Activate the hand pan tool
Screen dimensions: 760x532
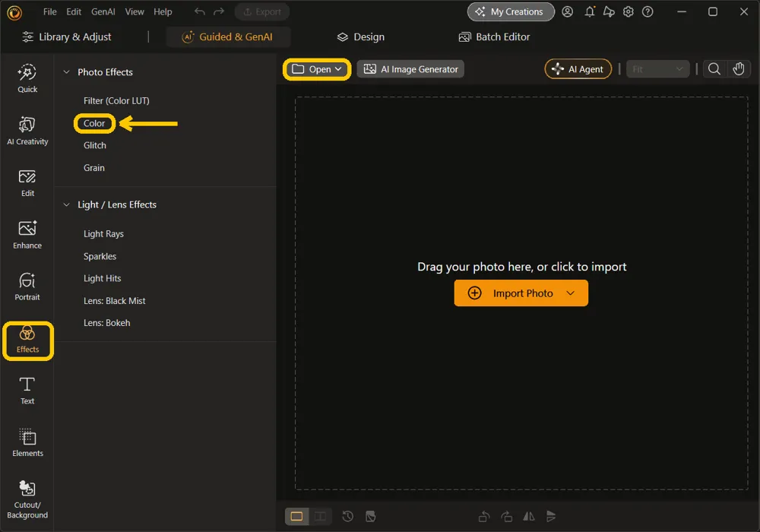[738, 69]
